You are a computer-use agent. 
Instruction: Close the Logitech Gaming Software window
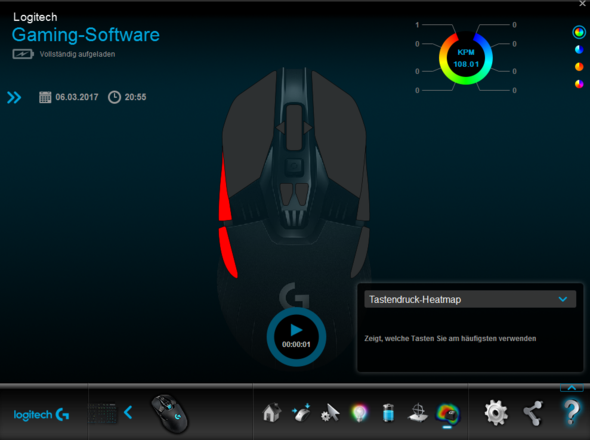[x=582, y=4]
